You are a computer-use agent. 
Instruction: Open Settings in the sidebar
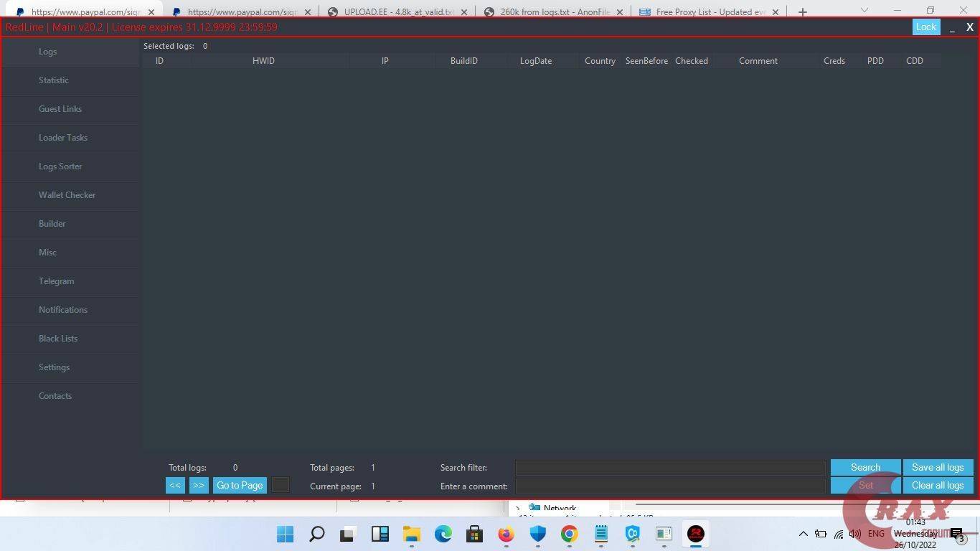click(x=70, y=367)
